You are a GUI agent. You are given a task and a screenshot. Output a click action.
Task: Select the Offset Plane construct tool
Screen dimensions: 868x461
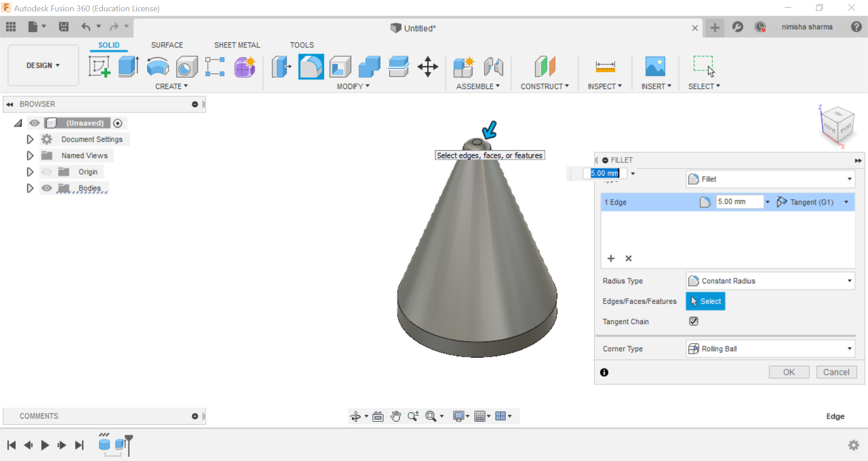545,66
